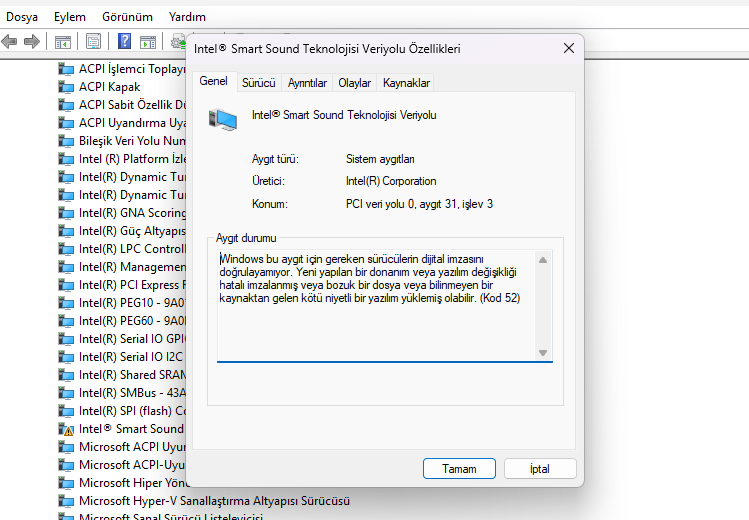Open the Dosya menu
Screen dimensions: 749x520
[x=21, y=17]
